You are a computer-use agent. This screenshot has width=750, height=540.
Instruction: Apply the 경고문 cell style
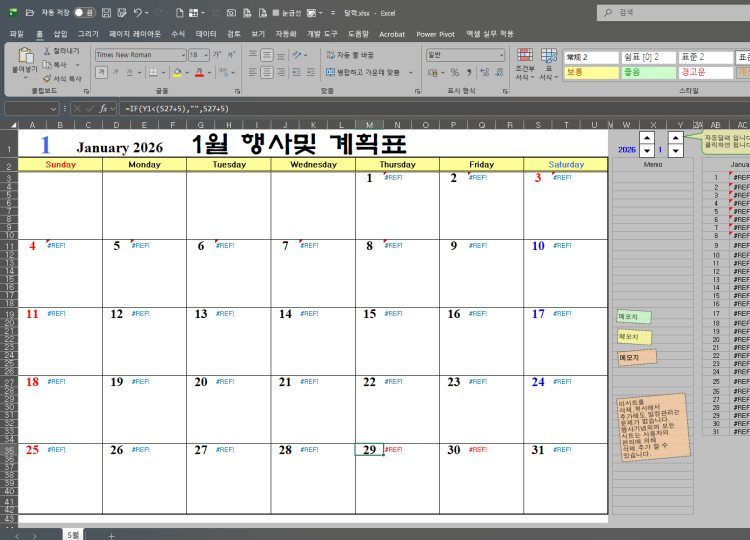[x=706, y=72]
